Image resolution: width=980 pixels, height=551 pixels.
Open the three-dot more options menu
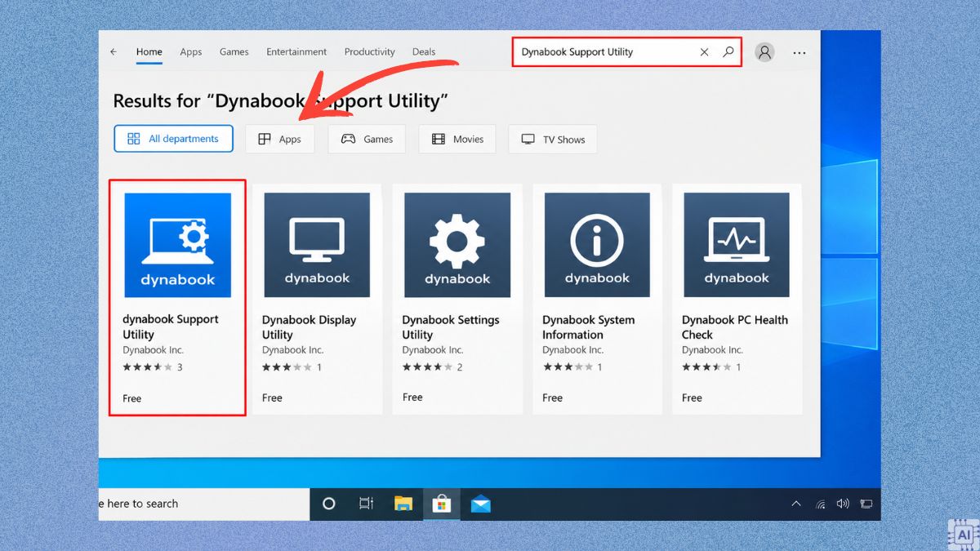pyautogui.click(x=800, y=52)
